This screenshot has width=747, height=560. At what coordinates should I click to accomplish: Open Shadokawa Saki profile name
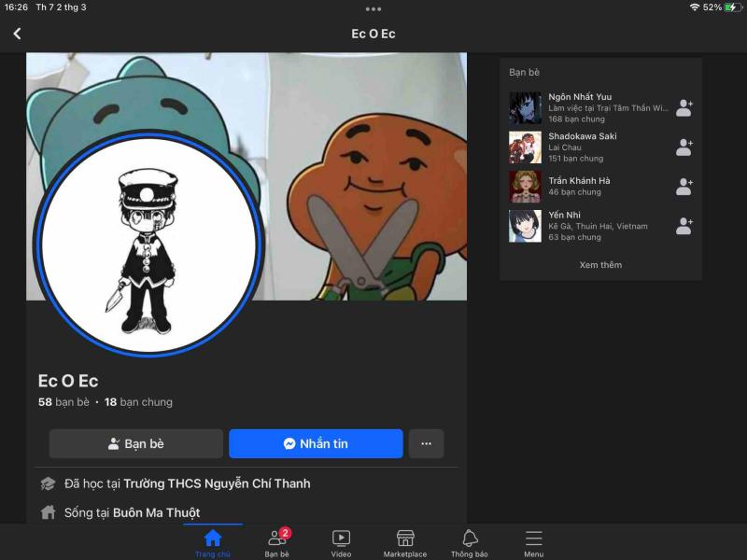(x=582, y=136)
